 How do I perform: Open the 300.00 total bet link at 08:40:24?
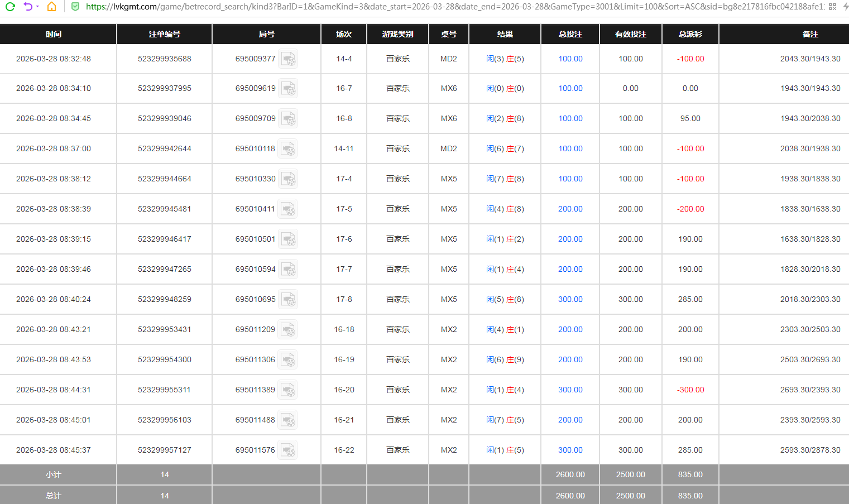(570, 299)
